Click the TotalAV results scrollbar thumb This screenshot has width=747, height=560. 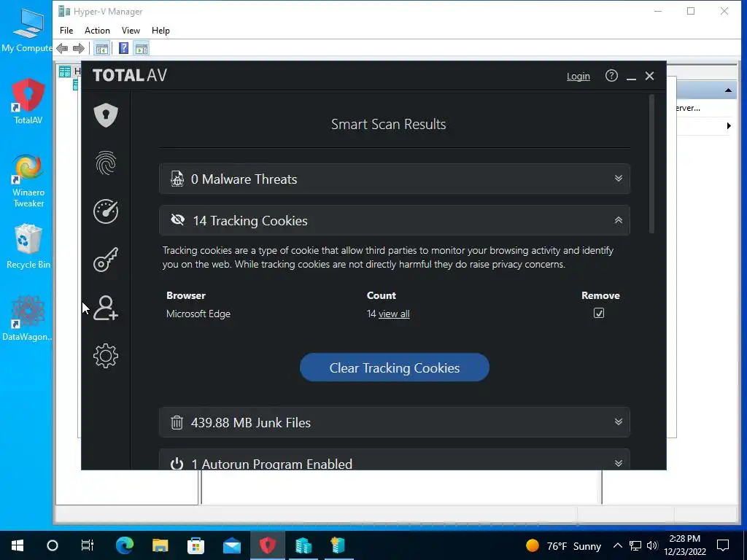(x=651, y=164)
